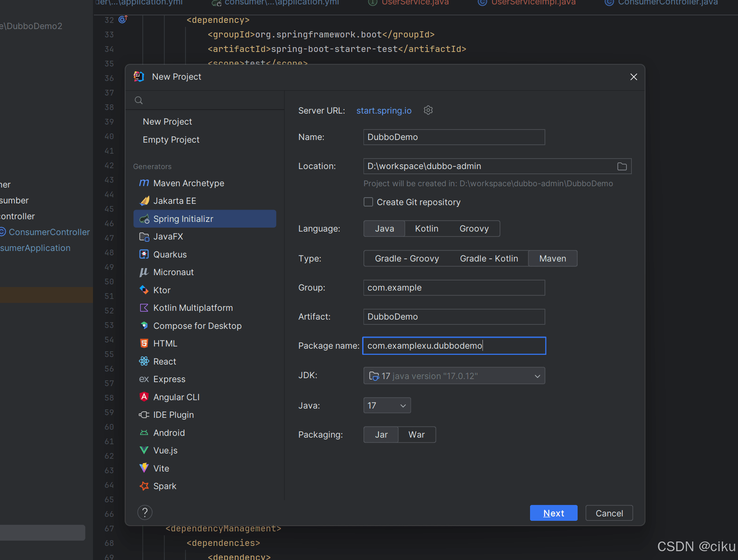Close the New Project dialog

tap(634, 77)
